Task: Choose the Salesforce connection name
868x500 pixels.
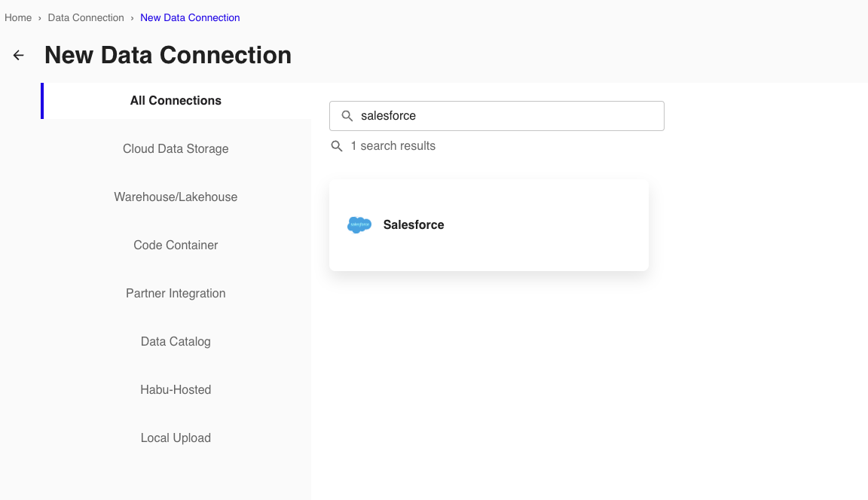Action: 414,224
